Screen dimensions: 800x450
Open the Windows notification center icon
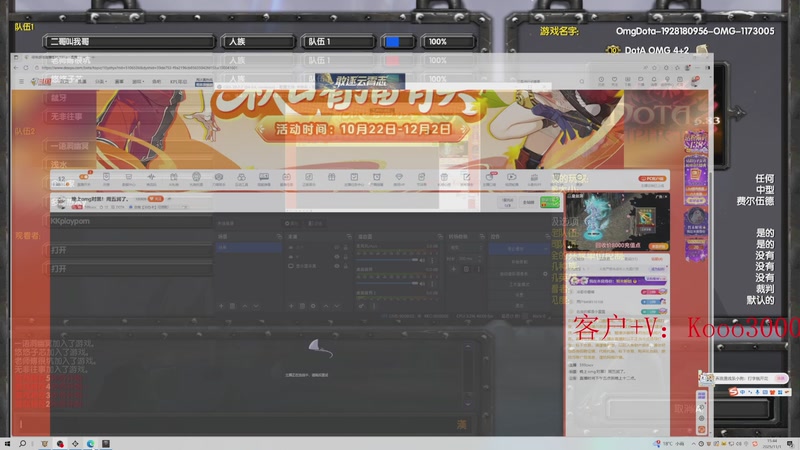pyautogui.click(x=790, y=444)
